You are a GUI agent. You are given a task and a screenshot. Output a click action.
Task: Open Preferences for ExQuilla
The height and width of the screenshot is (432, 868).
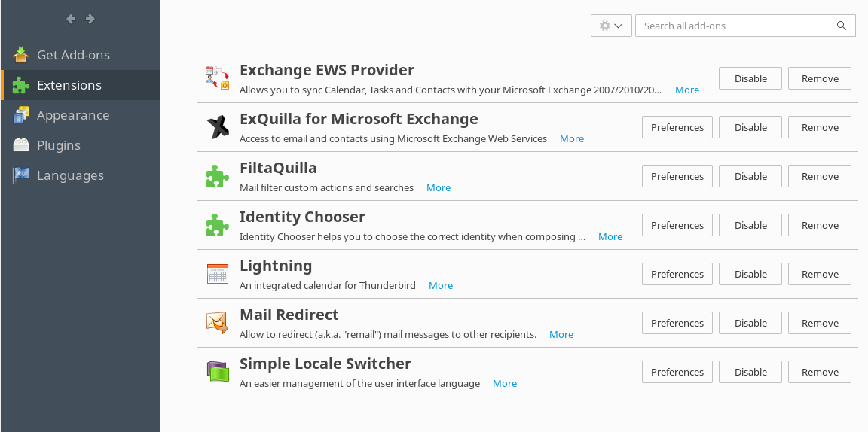(x=677, y=127)
